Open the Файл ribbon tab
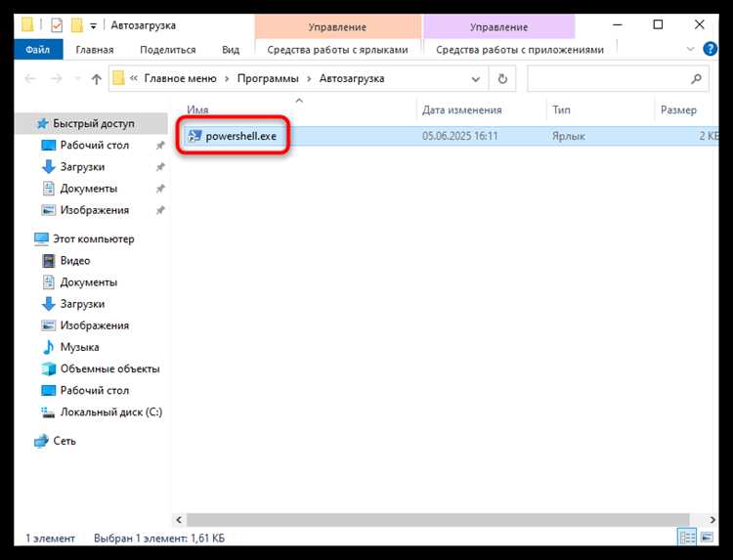 coord(38,50)
